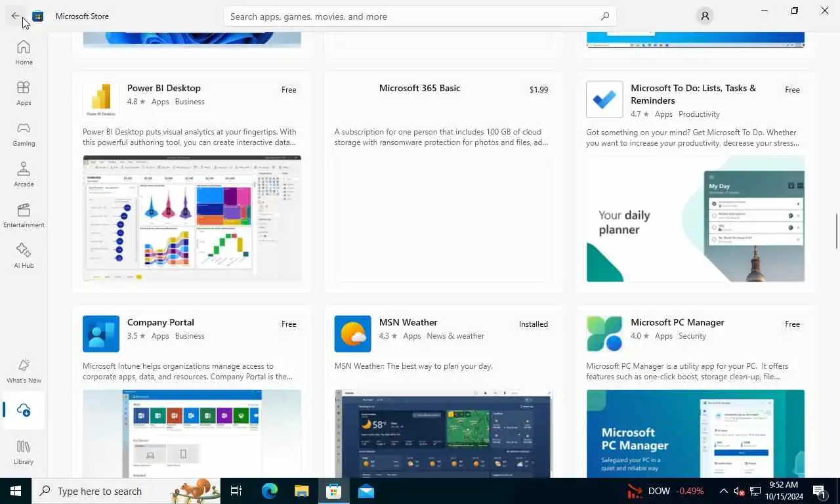Click Free for Microsoft To Do
Viewport: 840px width, 504px height.
point(792,90)
